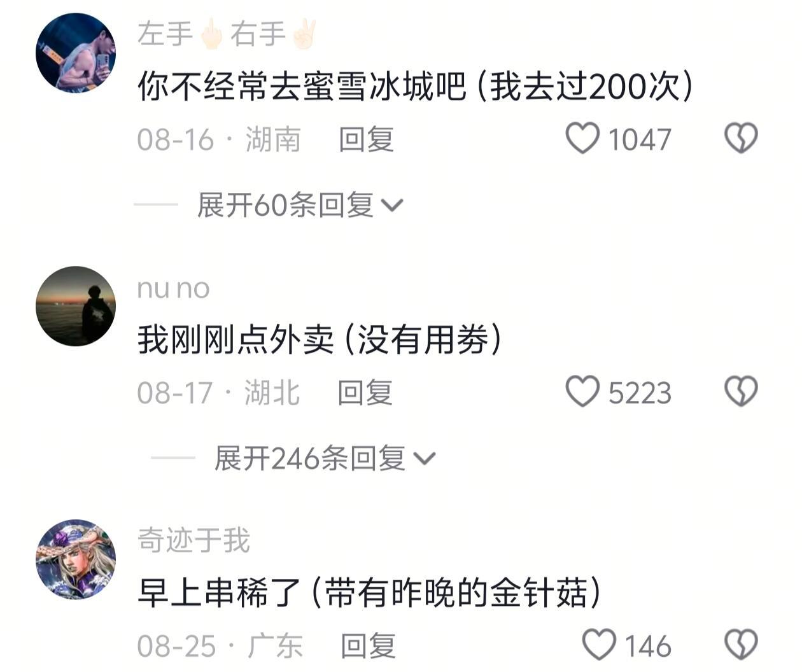Viewport: 802px width, 672px height.
Task: Reply to the 08-17 湖北 comment
Action: click(365, 393)
